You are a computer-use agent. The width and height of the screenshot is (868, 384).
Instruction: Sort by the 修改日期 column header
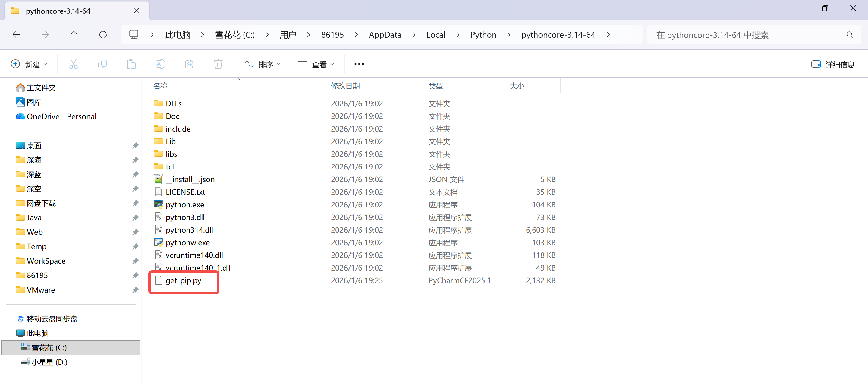click(x=345, y=86)
